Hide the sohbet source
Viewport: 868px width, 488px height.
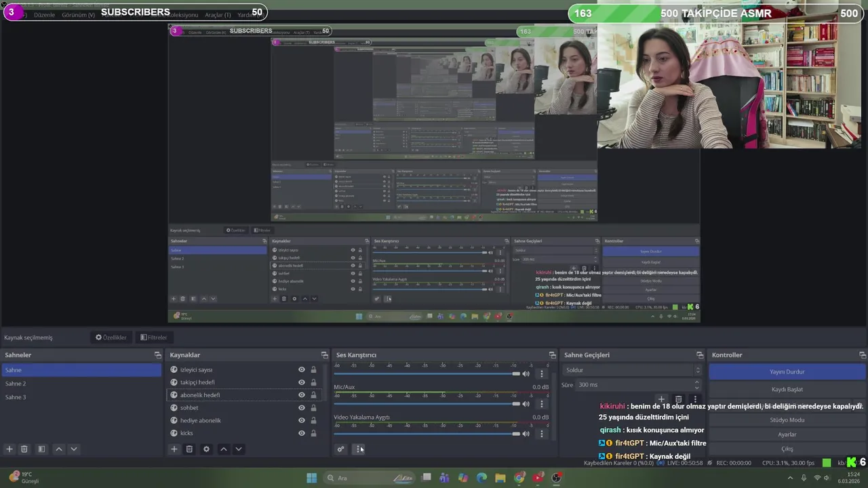click(302, 407)
